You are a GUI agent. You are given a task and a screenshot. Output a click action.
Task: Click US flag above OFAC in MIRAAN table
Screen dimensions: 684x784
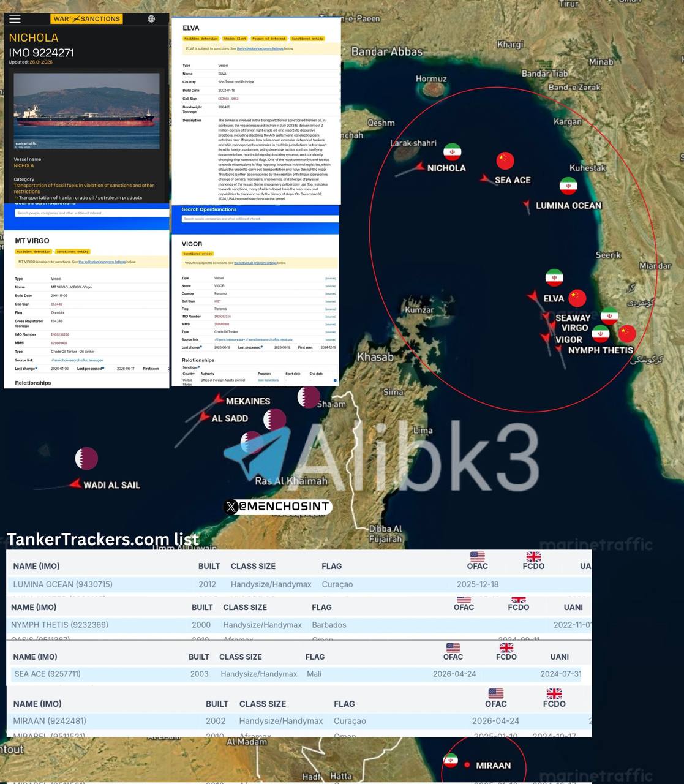(x=495, y=693)
